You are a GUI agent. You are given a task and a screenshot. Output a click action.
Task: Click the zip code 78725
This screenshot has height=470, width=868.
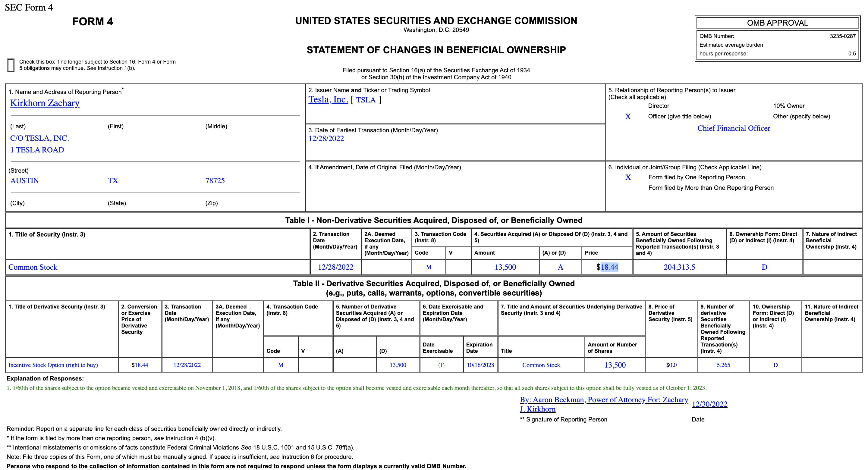click(215, 181)
